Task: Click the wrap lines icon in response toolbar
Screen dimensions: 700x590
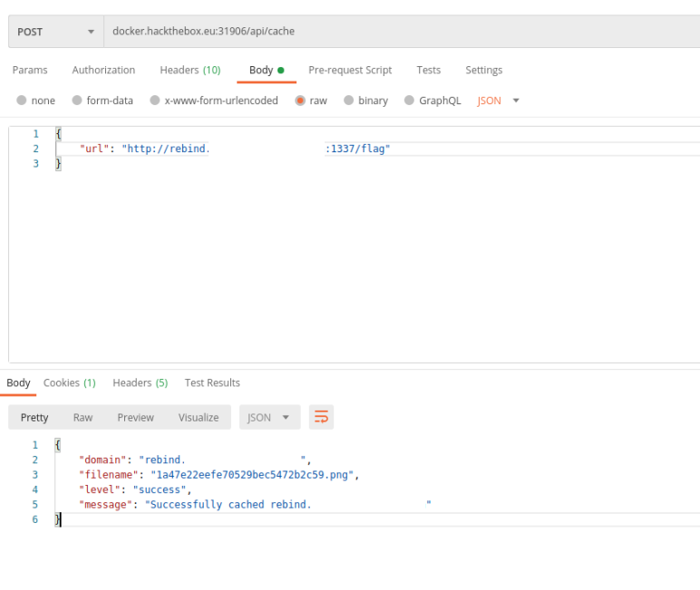Action: [x=321, y=417]
